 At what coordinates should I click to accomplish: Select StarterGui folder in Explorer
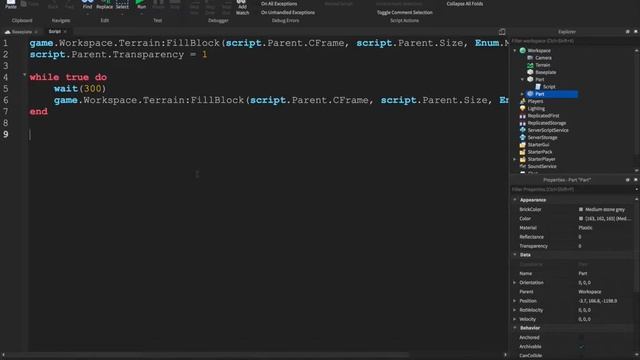[x=538, y=145]
